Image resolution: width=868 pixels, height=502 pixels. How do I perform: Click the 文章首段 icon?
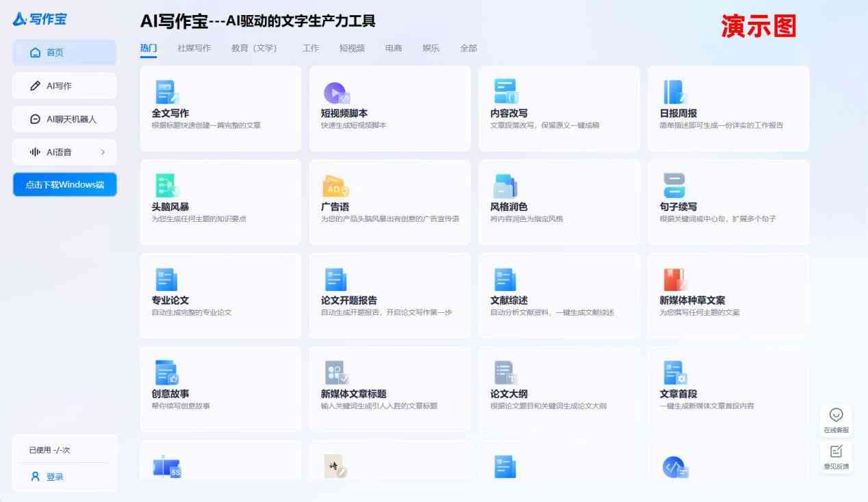674,373
